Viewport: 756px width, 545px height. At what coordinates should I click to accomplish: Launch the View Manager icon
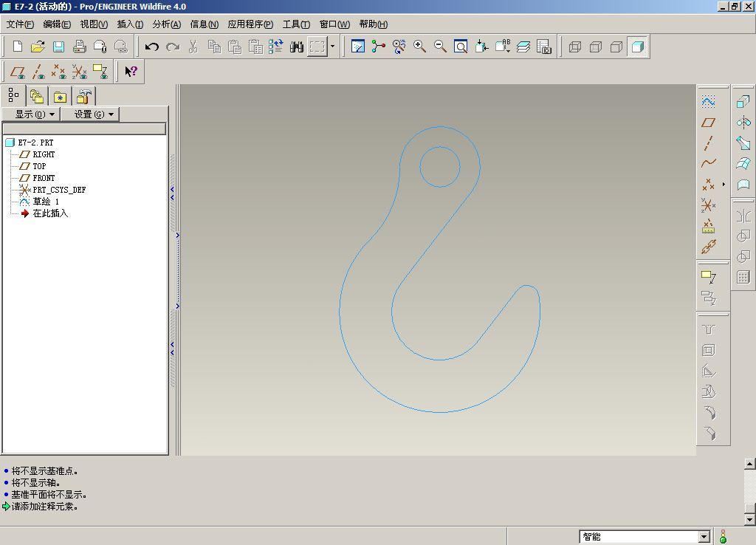(x=544, y=47)
